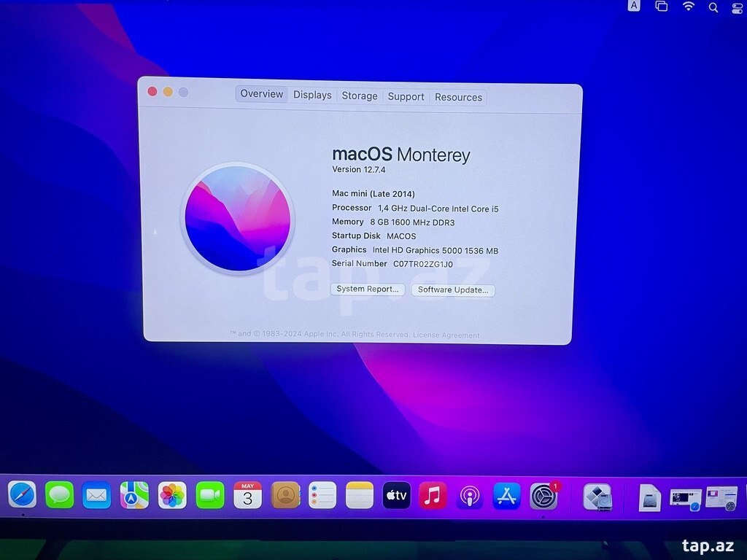Click the memory value '8 GB 1600 MHz DDR3'
The height and width of the screenshot is (560, 747).
click(x=413, y=222)
